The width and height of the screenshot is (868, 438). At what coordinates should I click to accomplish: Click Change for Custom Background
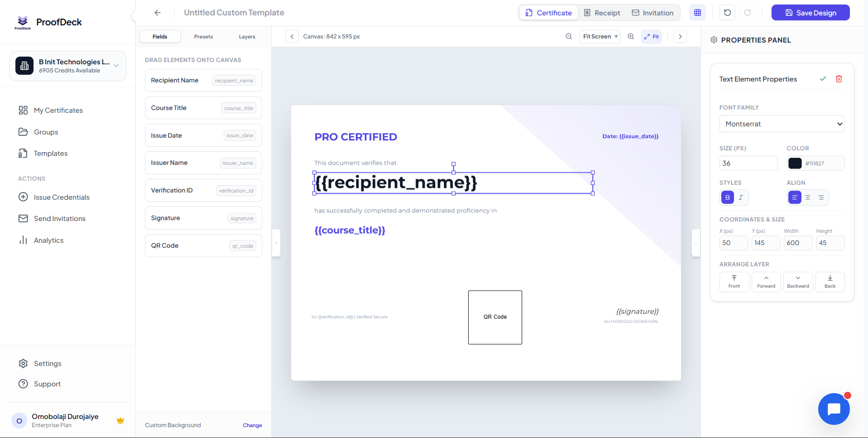click(x=252, y=425)
